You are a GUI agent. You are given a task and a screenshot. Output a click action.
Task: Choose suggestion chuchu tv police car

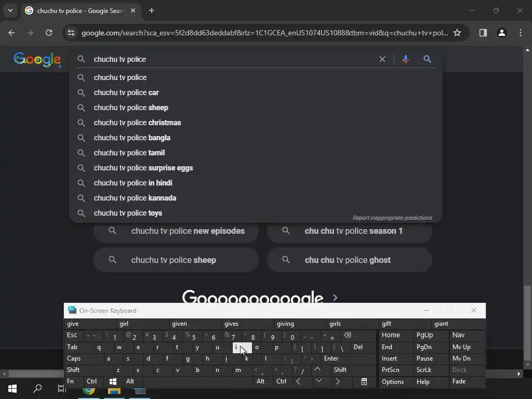(256, 92)
